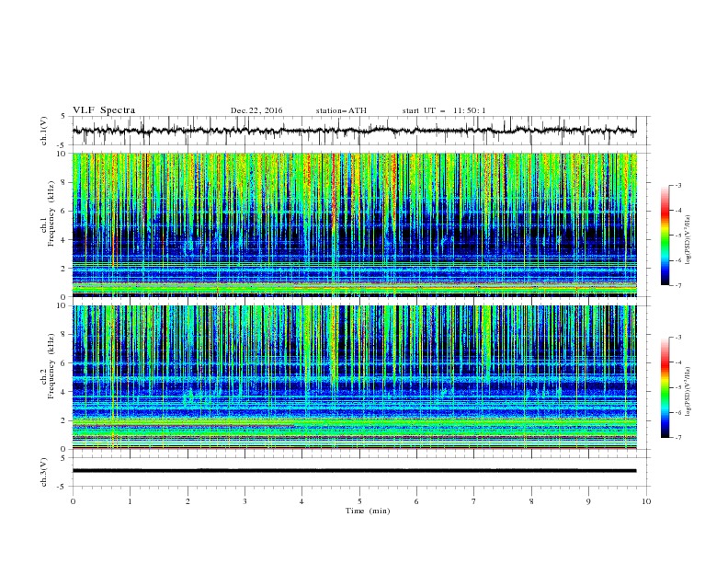The image size is (728, 563).
Task: Click the ch.1 spectrogram color scale bar
Action: (x=665, y=236)
